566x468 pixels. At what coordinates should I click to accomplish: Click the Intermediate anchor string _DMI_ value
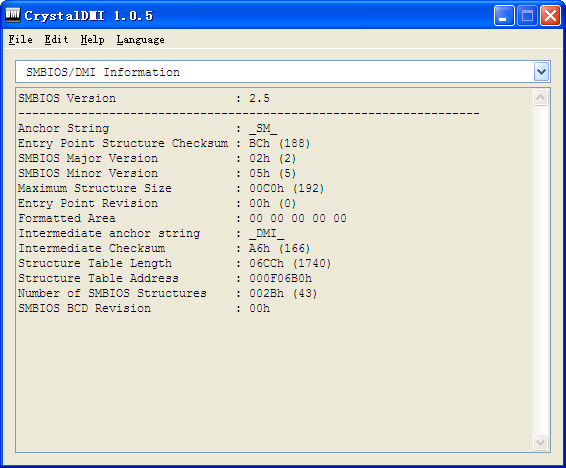(266, 233)
